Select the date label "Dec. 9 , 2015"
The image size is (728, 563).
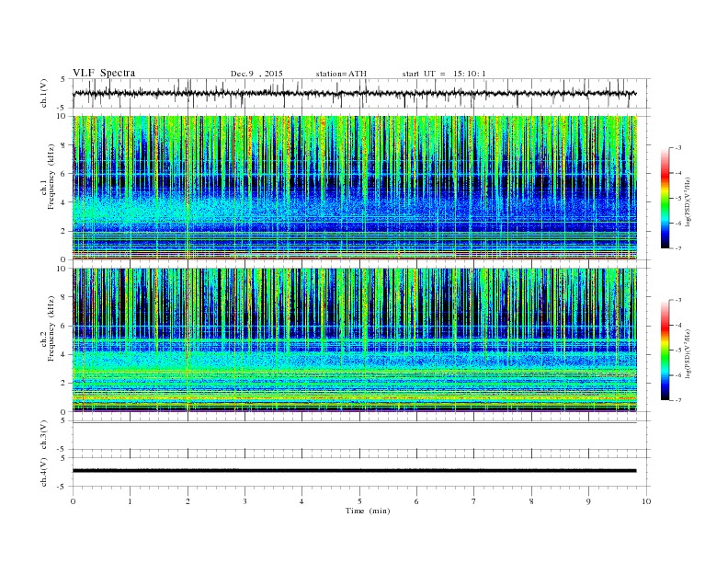pyautogui.click(x=256, y=74)
